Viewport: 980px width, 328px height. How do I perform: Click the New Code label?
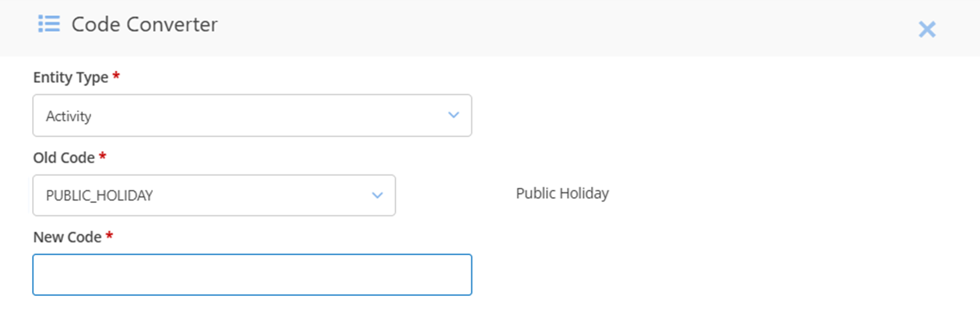67,237
